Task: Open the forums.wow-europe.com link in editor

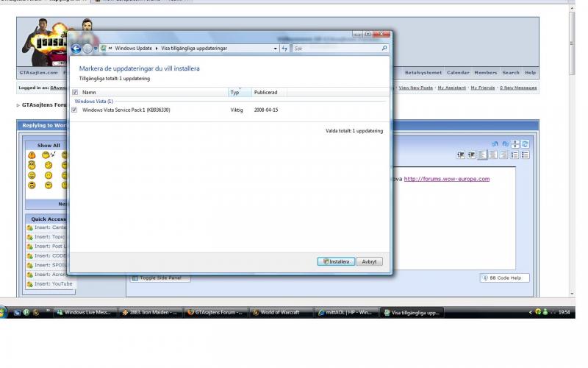Action: pos(447,179)
